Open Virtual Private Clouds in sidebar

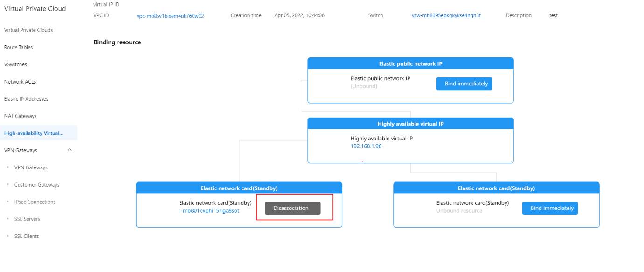click(28, 30)
